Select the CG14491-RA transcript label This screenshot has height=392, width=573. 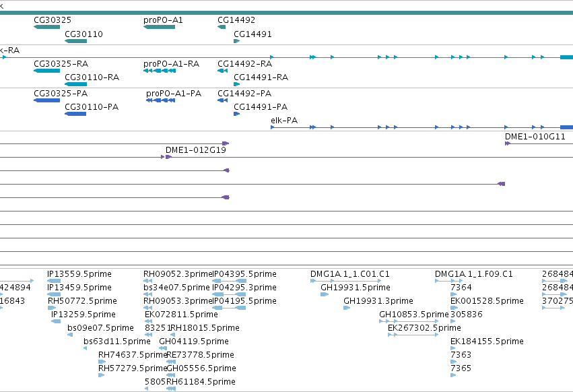pos(261,77)
